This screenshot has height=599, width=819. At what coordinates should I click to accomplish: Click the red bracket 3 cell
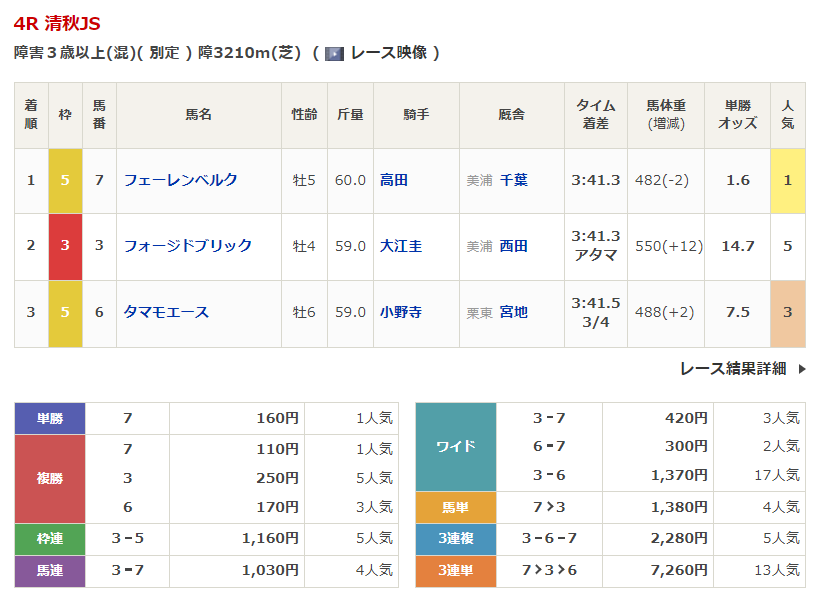(65, 246)
